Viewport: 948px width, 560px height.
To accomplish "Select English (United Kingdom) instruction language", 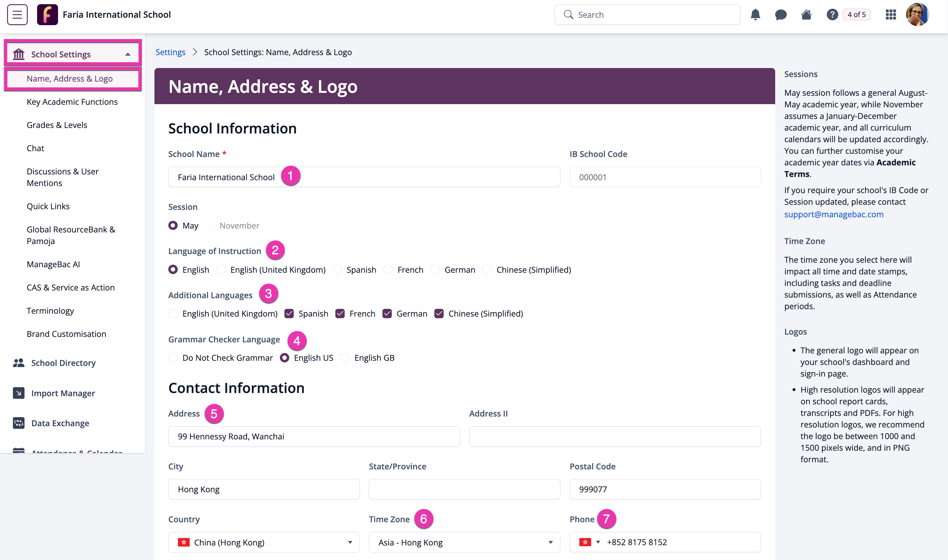I will coord(221,270).
